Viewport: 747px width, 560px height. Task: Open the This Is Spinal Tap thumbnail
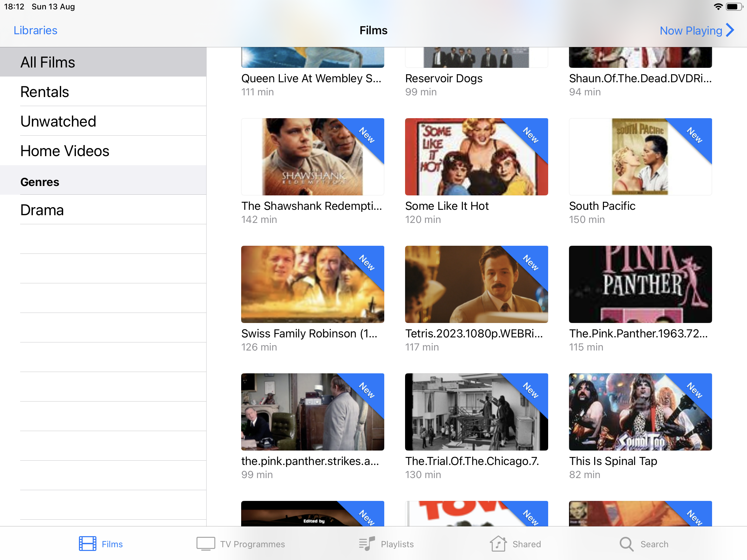click(640, 412)
